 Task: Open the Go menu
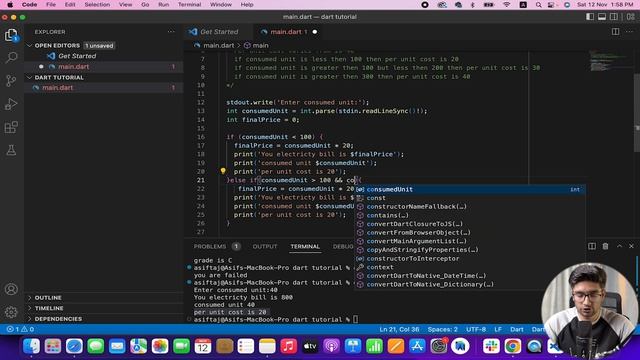coord(145,4)
